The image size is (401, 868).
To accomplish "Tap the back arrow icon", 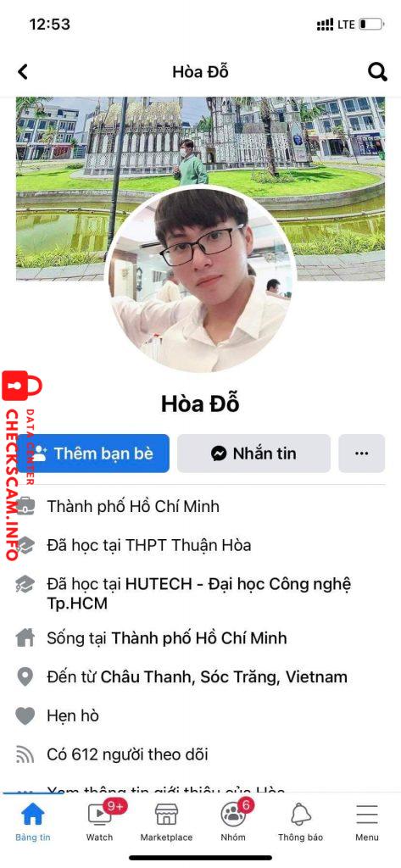I will [x=23, y=72].
